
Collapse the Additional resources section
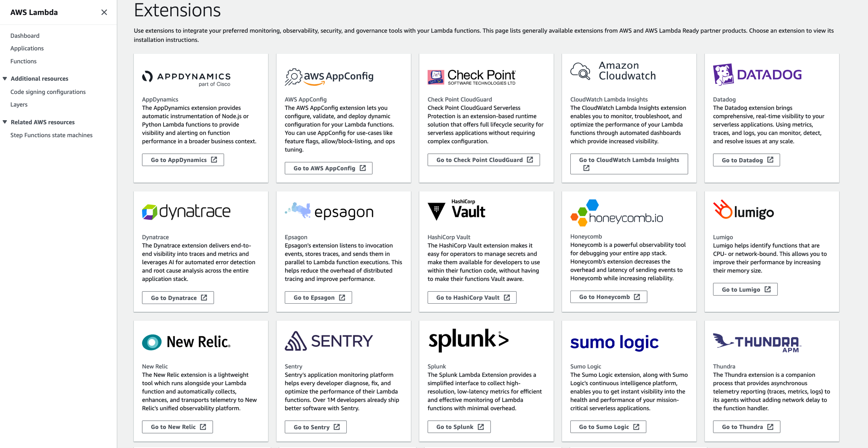click(x=5, y=79)
